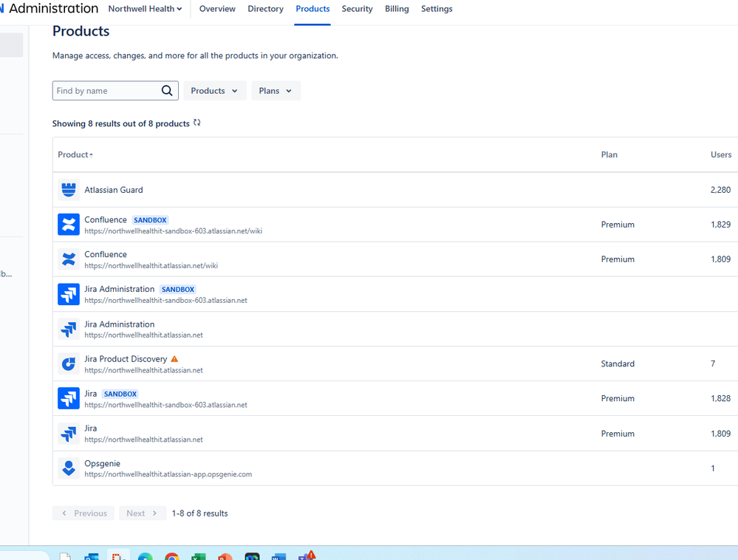Image resolution: width=738 pixels, height=560 pixels.
Task: Open the Billing tab
Action: point(397,9)
